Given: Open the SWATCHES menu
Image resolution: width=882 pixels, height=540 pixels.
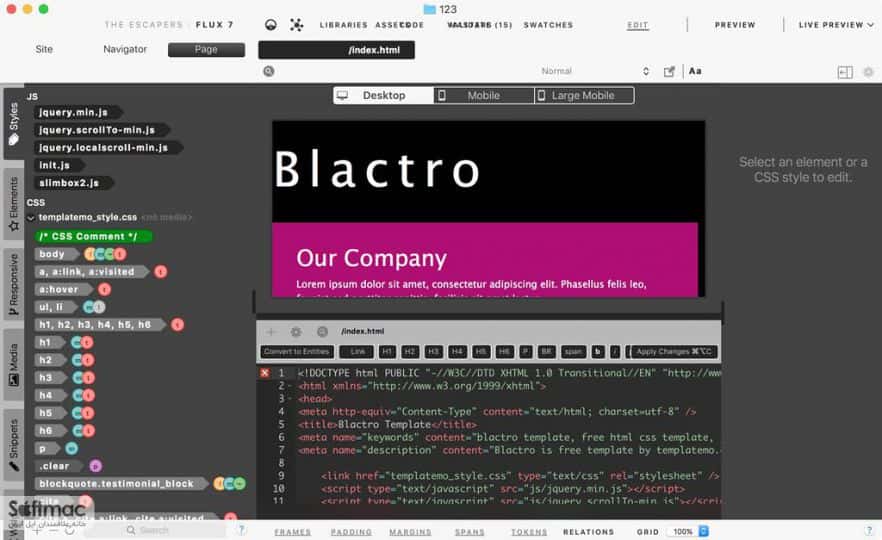Looking at the screenshot, I should coord(548,25).
